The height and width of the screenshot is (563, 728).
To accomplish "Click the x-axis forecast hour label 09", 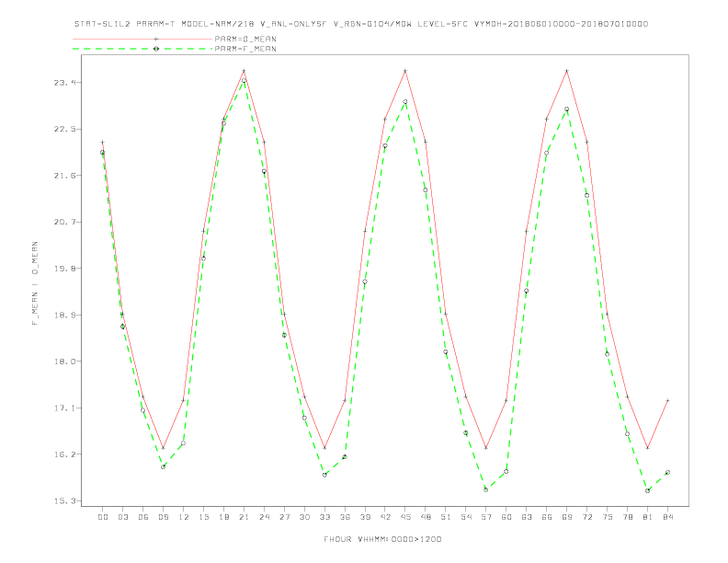I will pos(163,517).
